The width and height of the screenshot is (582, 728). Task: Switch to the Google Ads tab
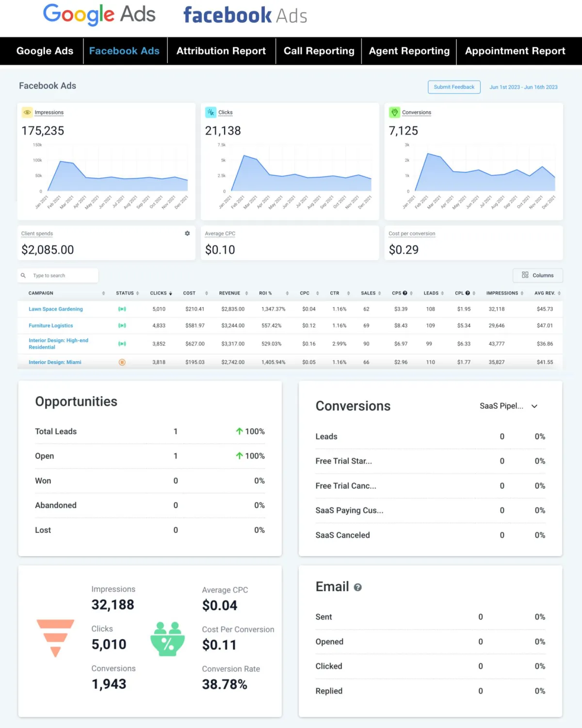click(45, 51)
